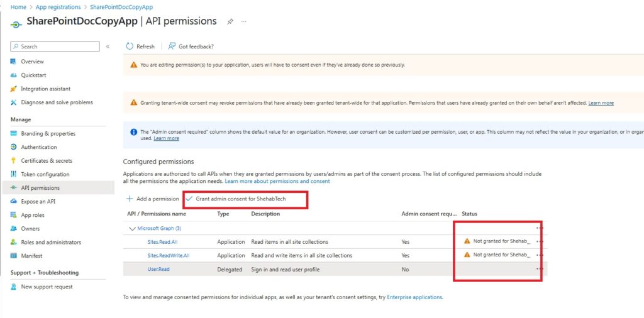The width and height of the screenshot is (644, 318).
Task: Click Add a permission button
Action: point(153,199)
